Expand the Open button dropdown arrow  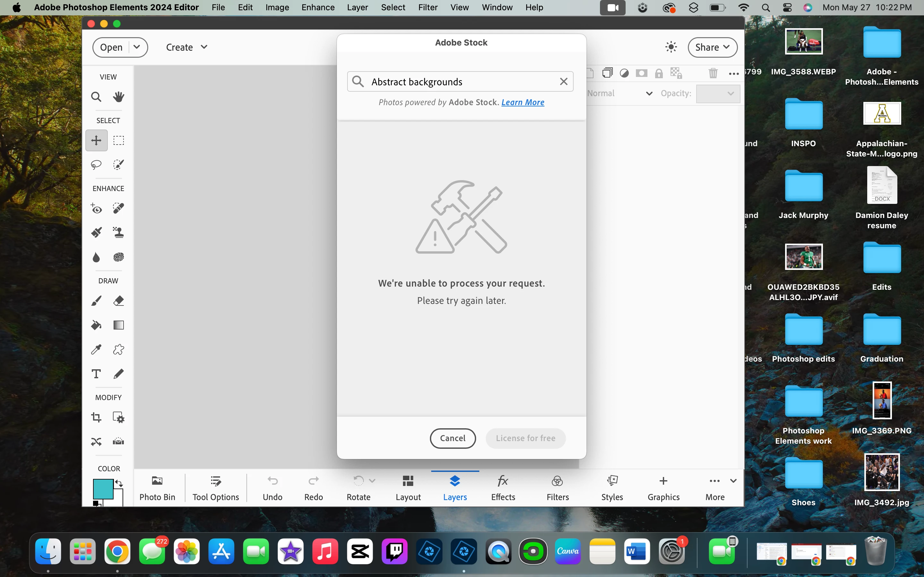point(137,47)
